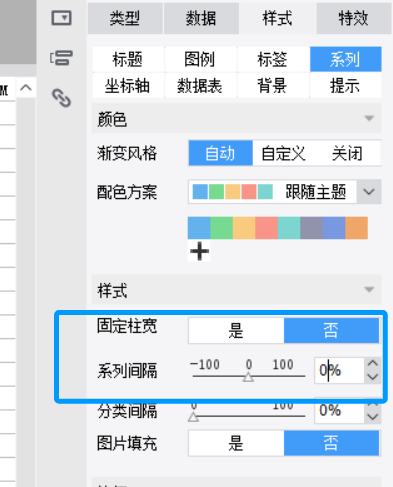Click the 系列间隔 percent input field
The height and width of the screenshot is (487, 393).
(339, 370)
